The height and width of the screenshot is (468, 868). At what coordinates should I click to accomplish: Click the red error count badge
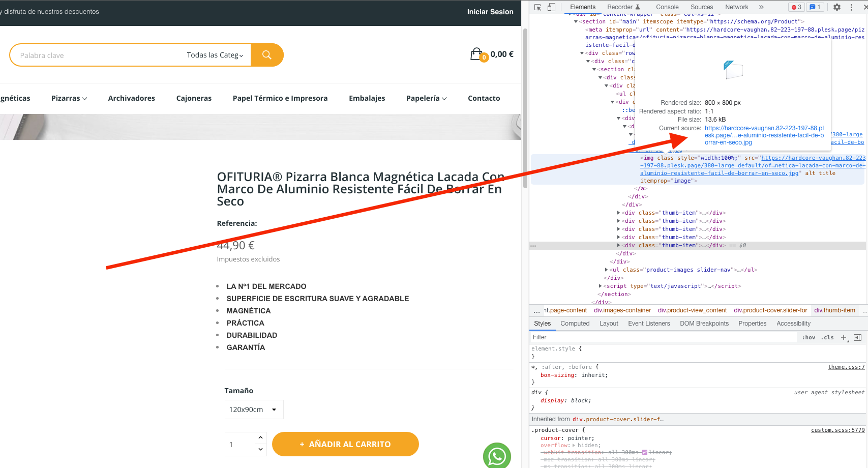tap(796, 7)
